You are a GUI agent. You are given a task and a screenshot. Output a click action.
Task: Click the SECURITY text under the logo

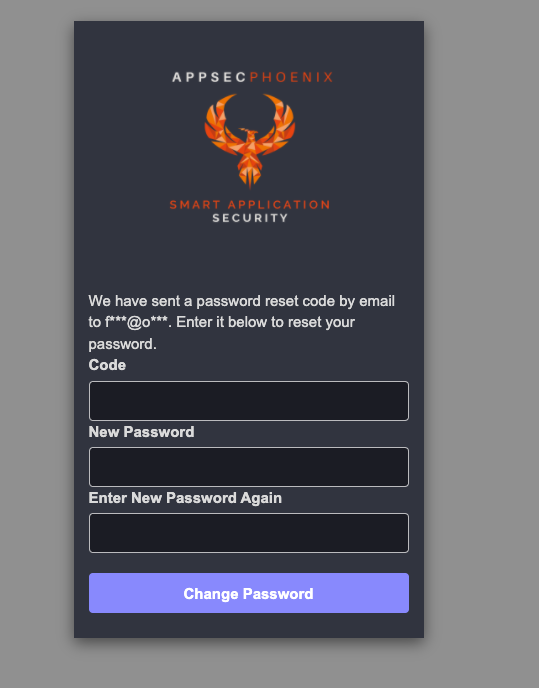coord(250,218)
